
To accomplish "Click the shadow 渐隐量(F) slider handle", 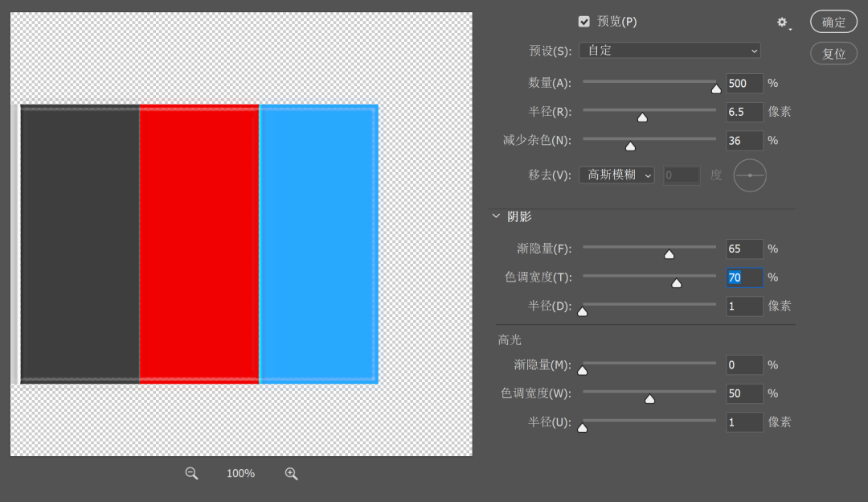I will (669, 254).
